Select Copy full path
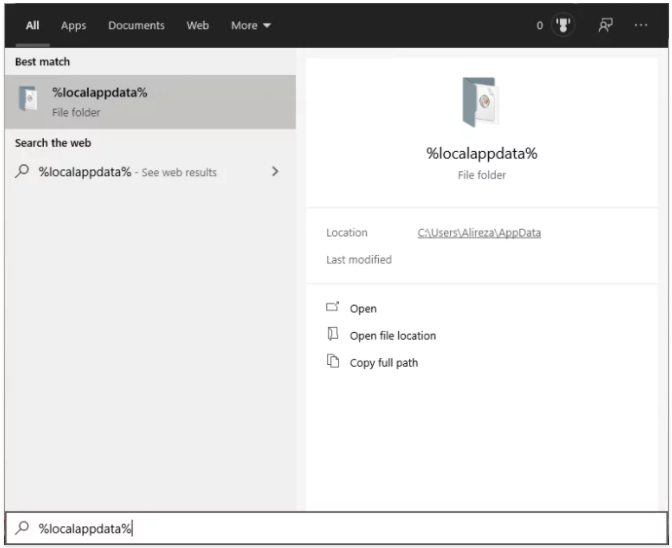Screen dimensions: 672x548 point(384,363)
